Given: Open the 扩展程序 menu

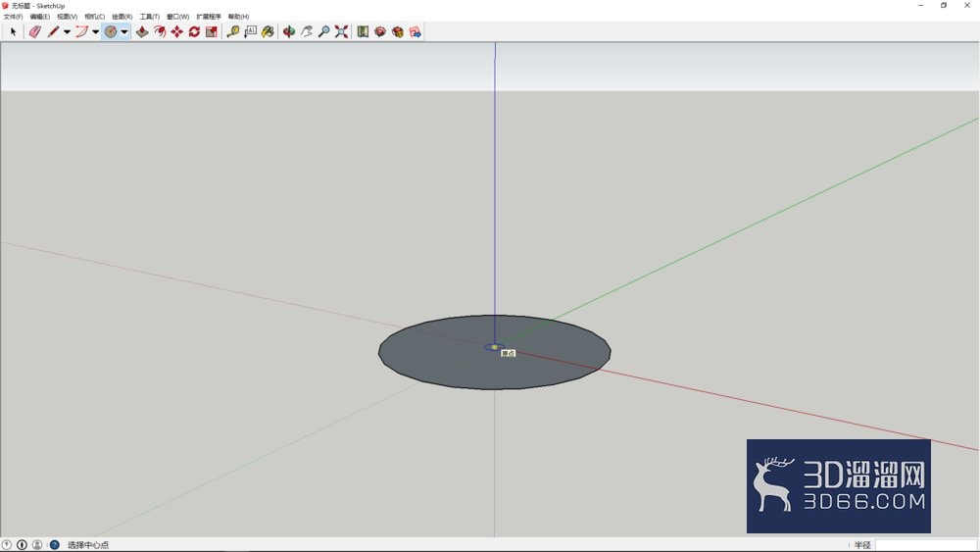Looking at the screenshot, I should pos(208,17).
